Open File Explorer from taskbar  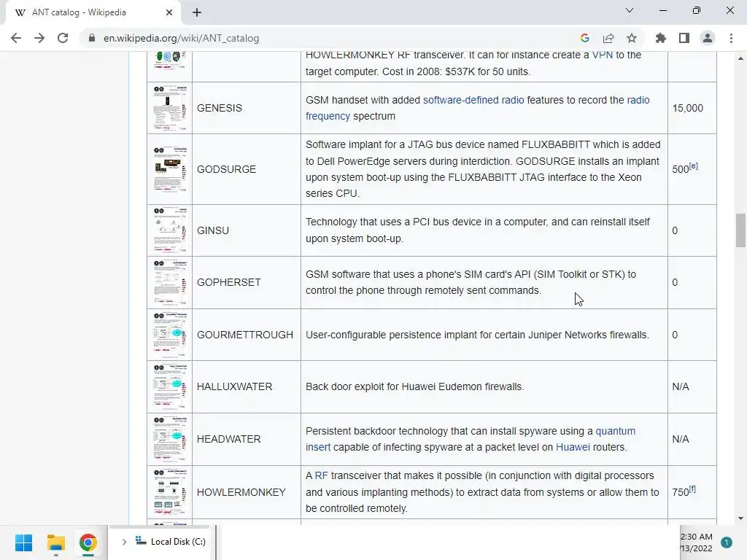pyautogui.click(x=55, y=542)
